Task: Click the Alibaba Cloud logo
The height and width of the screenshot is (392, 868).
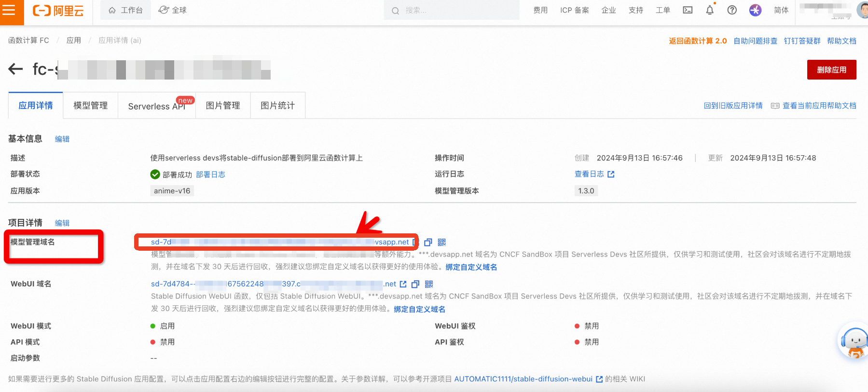Action: pos(58,11)
